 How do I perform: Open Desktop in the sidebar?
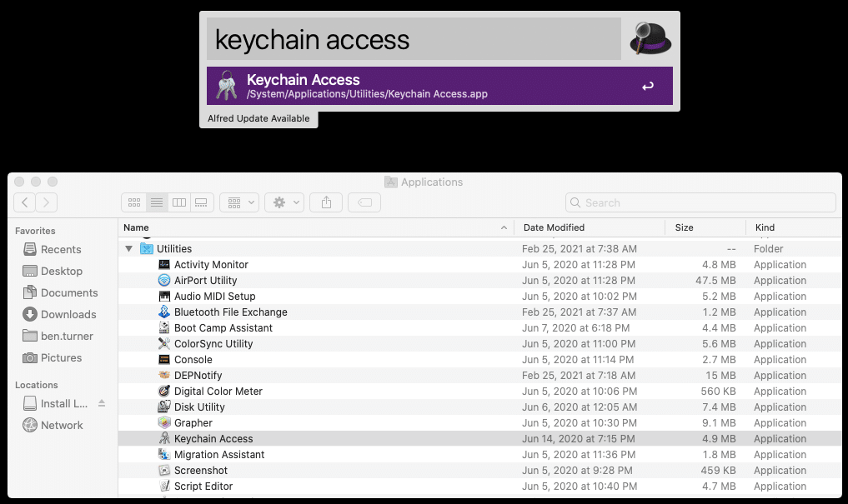(53, 271)
